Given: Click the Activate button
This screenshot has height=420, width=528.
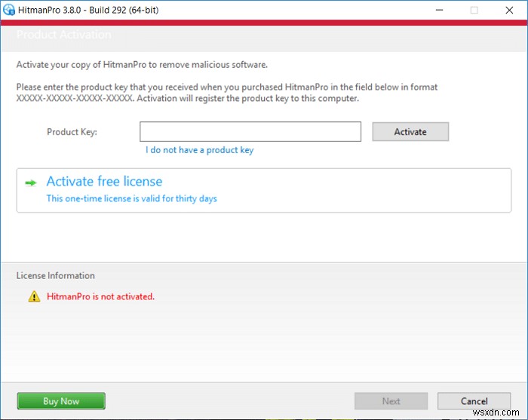Looking at the screenshot, I should pos(410,132).
